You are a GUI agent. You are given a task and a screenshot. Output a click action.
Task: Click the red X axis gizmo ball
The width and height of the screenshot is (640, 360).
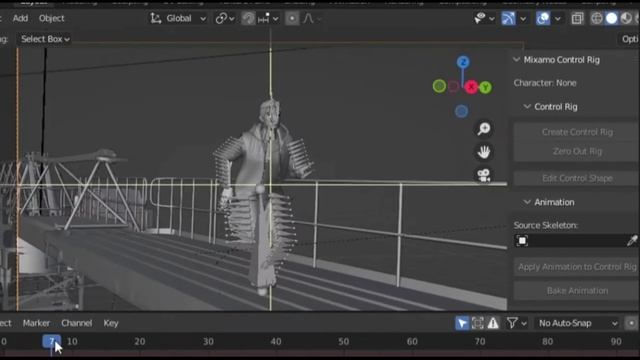(x=471, y=87)
